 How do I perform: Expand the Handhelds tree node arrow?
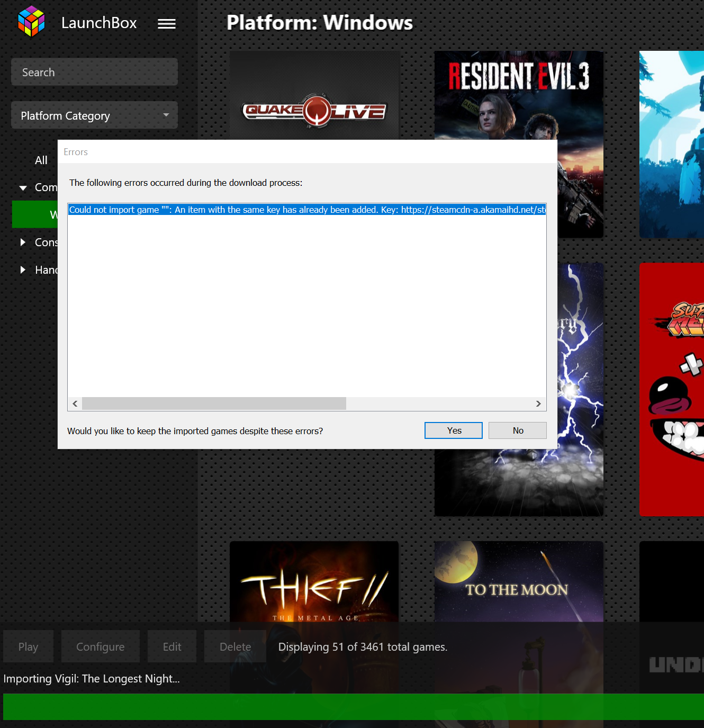(23, 270)
